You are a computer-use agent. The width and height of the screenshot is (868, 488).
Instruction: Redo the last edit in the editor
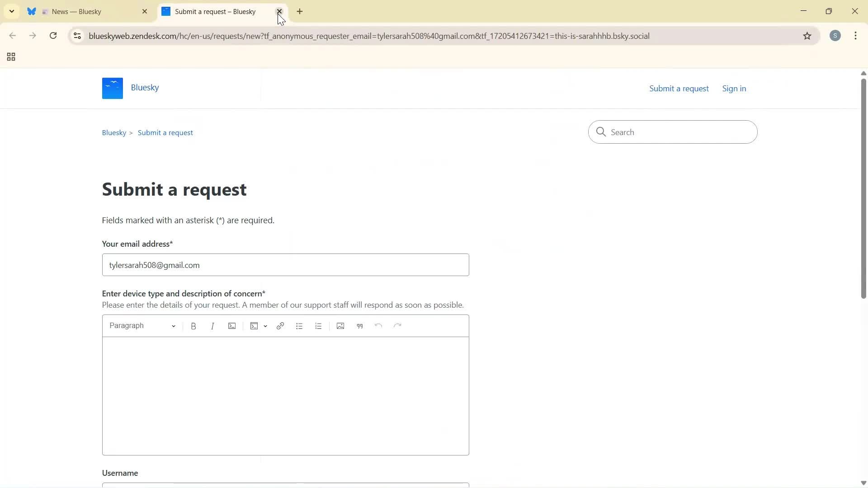click(x=397, y=326)
